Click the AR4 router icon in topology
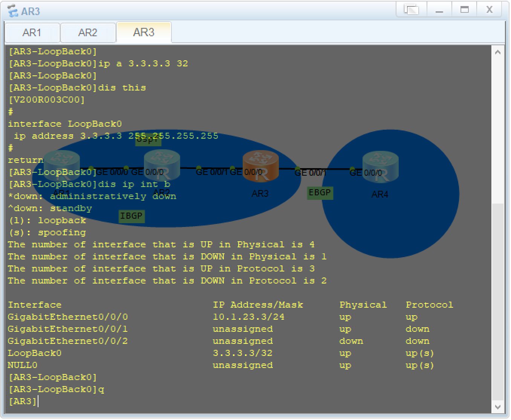 tap(380, 166)
